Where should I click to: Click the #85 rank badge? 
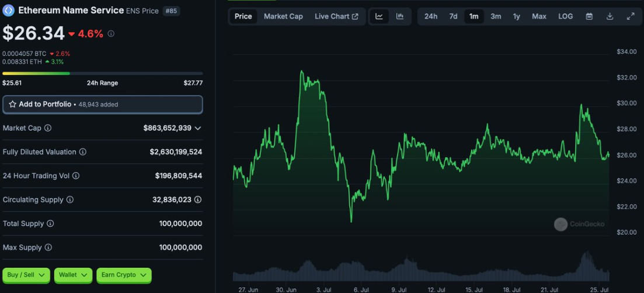pos(171,11)
